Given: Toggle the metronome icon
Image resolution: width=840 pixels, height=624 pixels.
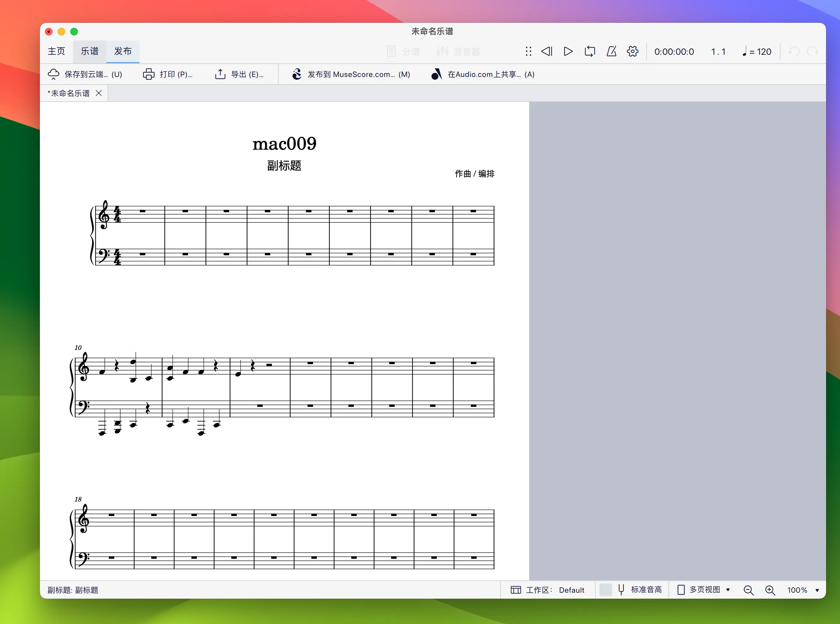Looking at the screenshot, I should tap(611, 51).
